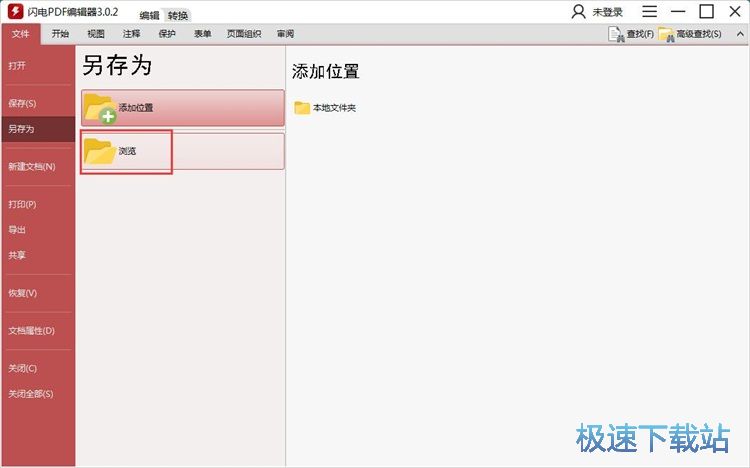
Task: Switch to the 注释 ribbon tab
Action: [132, 34]
